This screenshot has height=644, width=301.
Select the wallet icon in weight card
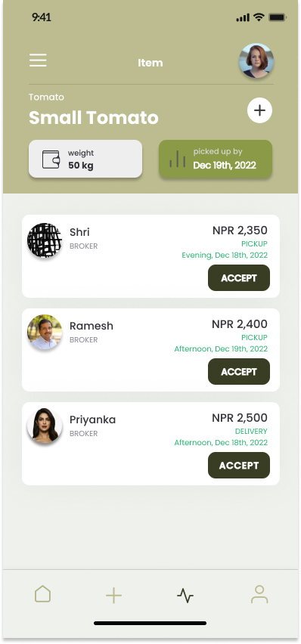click(x=51, y=159)
